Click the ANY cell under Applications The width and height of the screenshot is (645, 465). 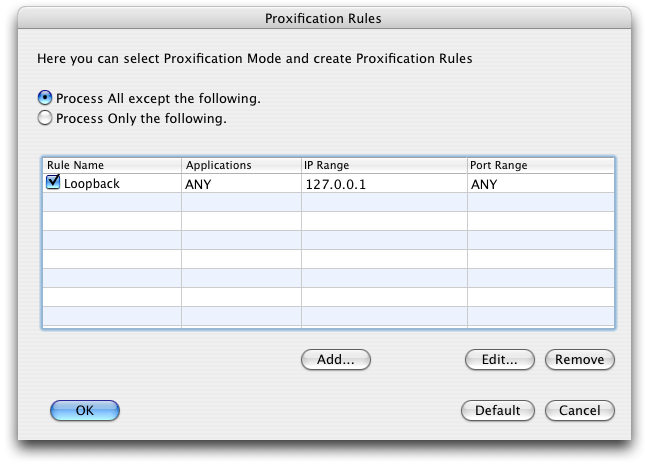[x=198, y=184]
